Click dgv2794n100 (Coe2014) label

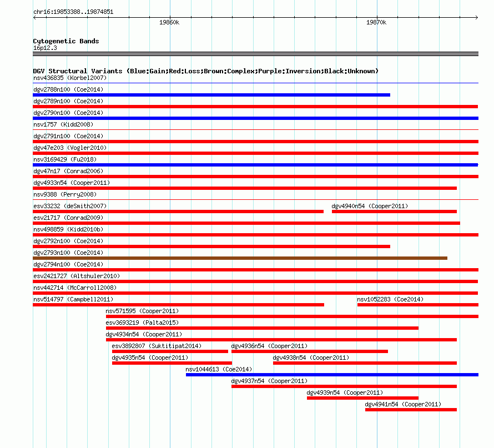click(68, 264)
